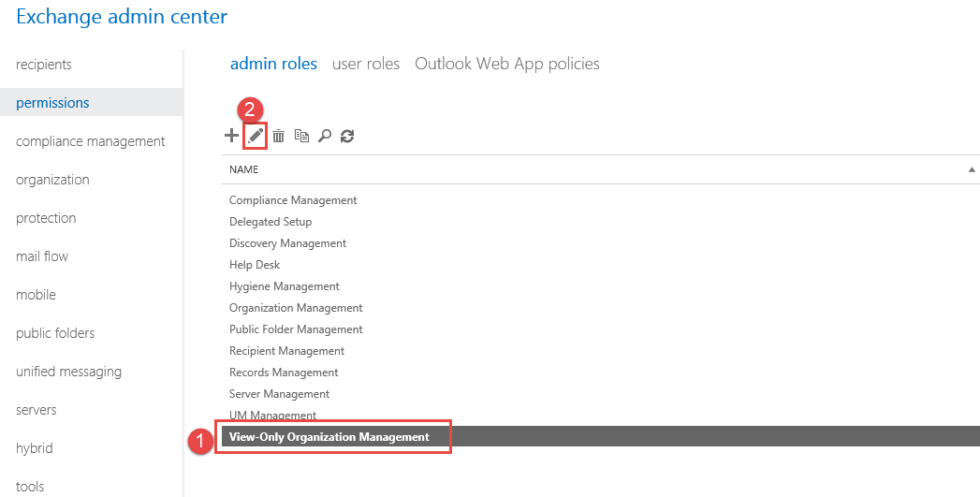Refresh the admin roles list
The height and width of the screenshot is (497, 980).
347,136
